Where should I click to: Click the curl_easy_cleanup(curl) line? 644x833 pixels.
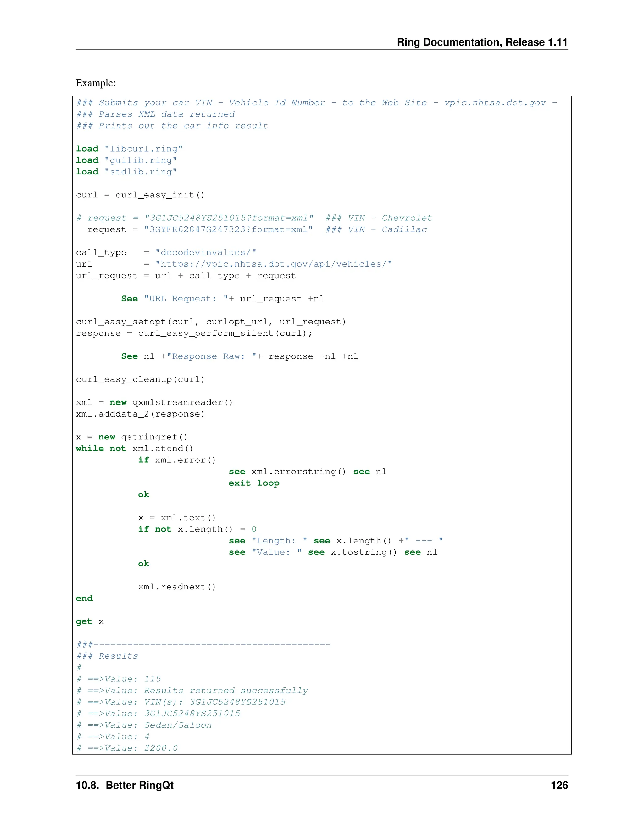(x=140, y=379)
